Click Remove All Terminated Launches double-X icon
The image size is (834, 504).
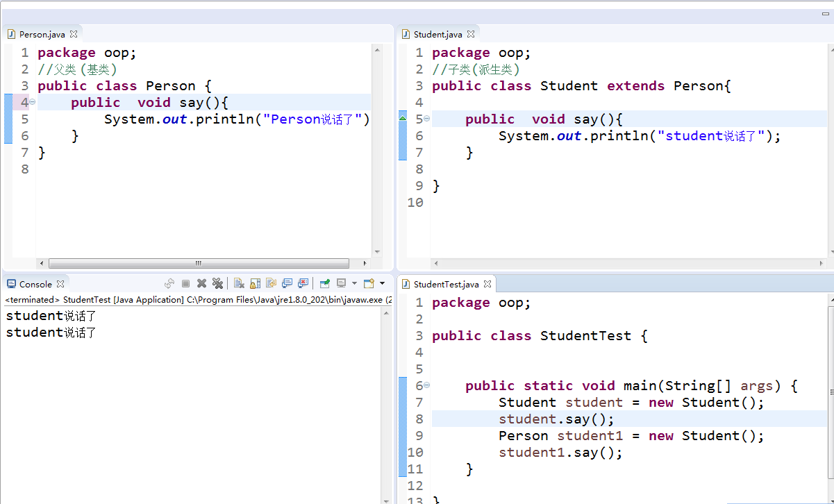217,283
